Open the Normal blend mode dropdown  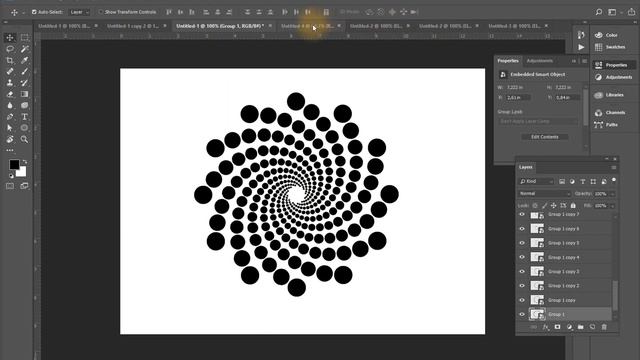[544, 193]
